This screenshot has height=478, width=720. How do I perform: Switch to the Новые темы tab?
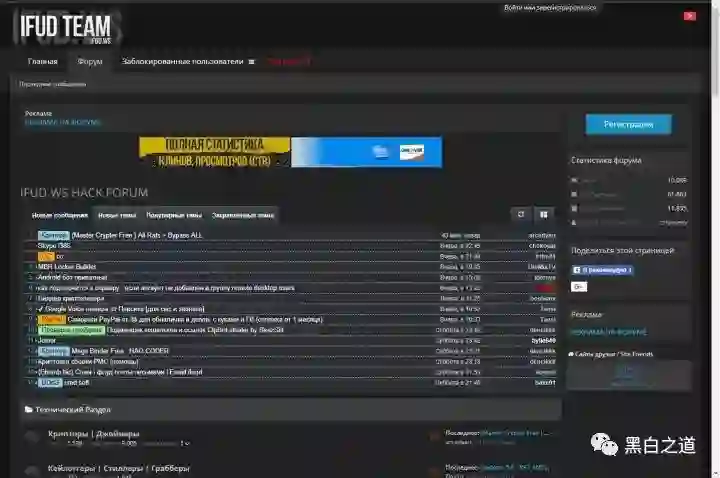[117, 215]
